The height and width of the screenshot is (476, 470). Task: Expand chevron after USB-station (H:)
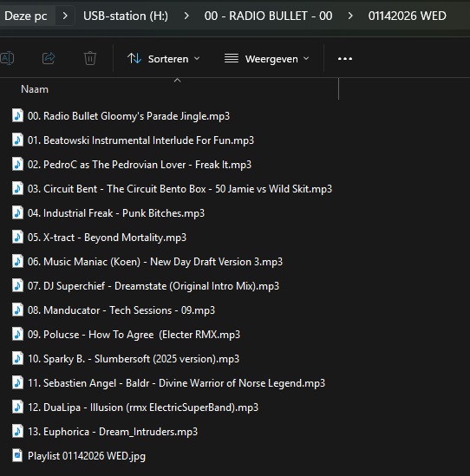coord(186,16)
